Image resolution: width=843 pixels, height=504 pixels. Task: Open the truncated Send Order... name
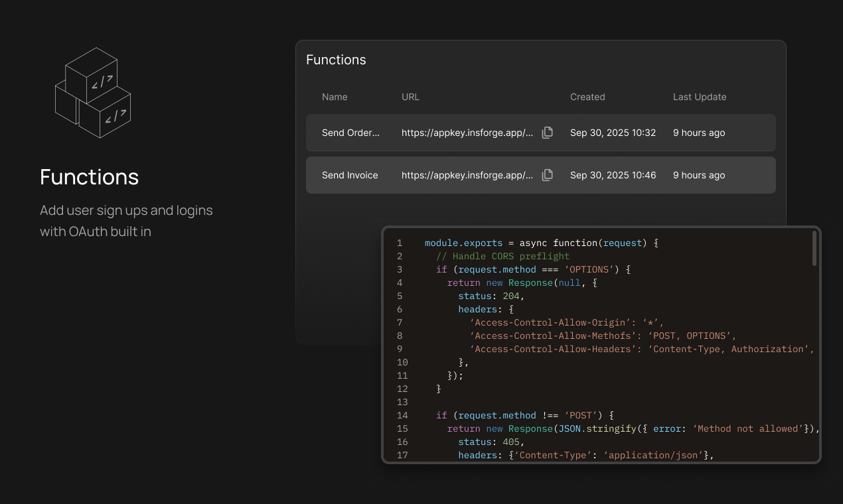pyautogui.click(x=350, y=133)
